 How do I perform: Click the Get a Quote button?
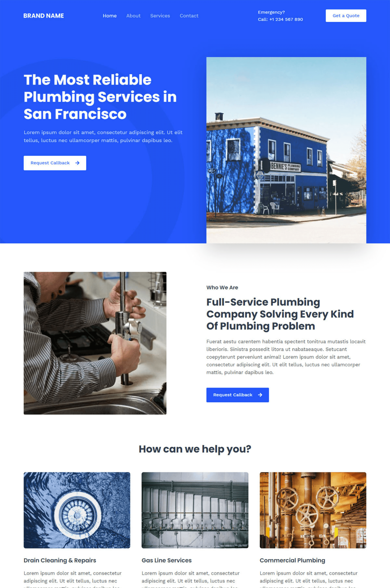coord(346,15)
